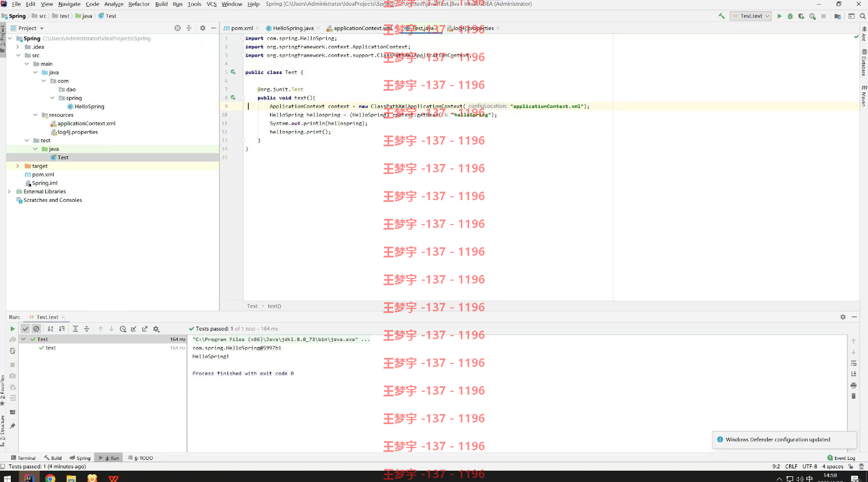Print the console output via the printer icon

(x=853, y=385)
